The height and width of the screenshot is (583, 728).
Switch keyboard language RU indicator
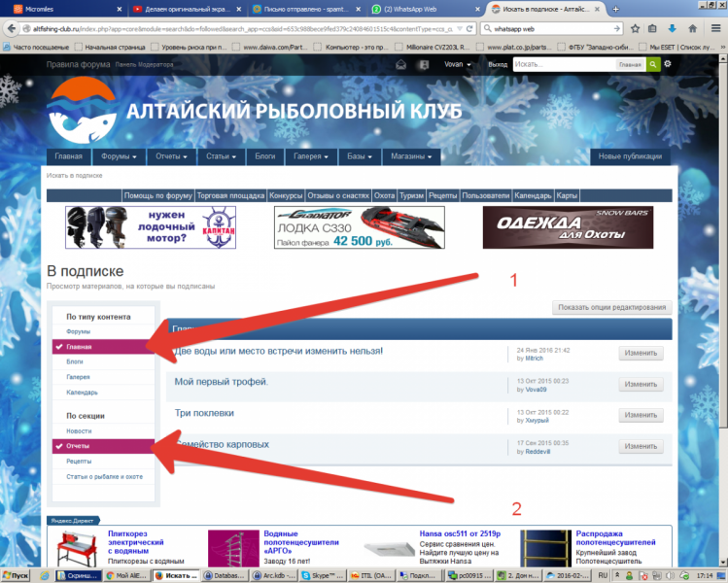[x=603, y=575]
